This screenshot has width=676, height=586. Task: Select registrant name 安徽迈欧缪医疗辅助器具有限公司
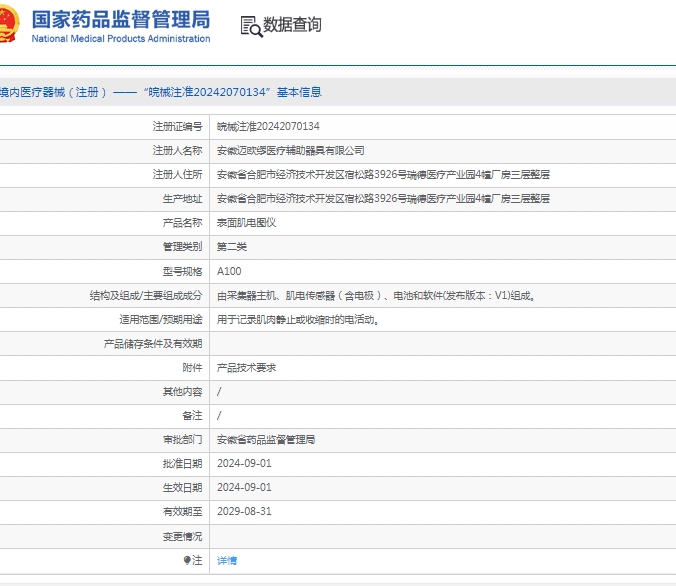click(291, 150)
